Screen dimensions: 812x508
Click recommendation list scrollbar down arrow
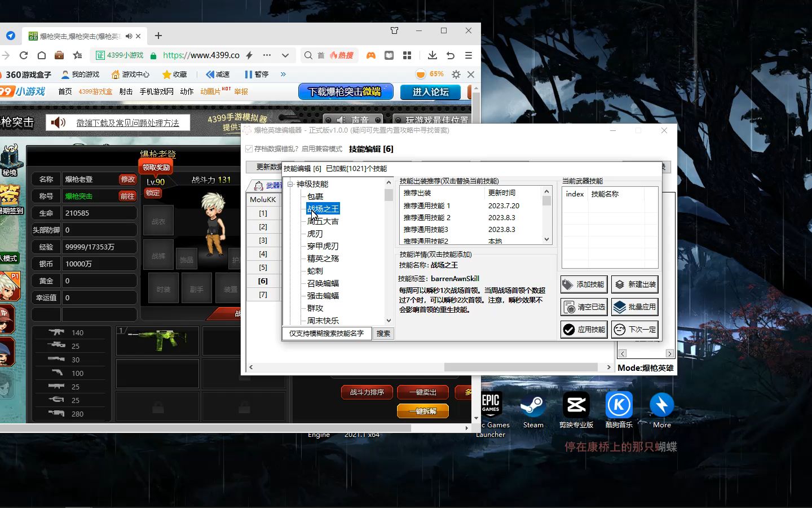(546, 239)
